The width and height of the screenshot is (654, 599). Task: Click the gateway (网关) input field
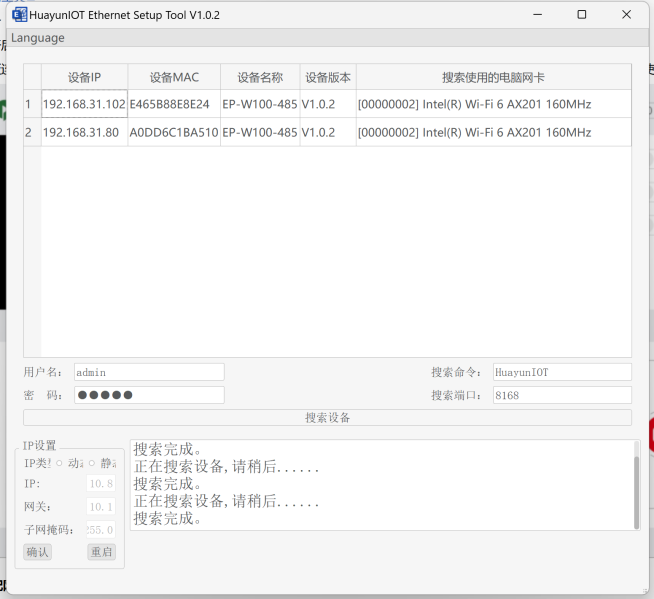pos(101,507)
